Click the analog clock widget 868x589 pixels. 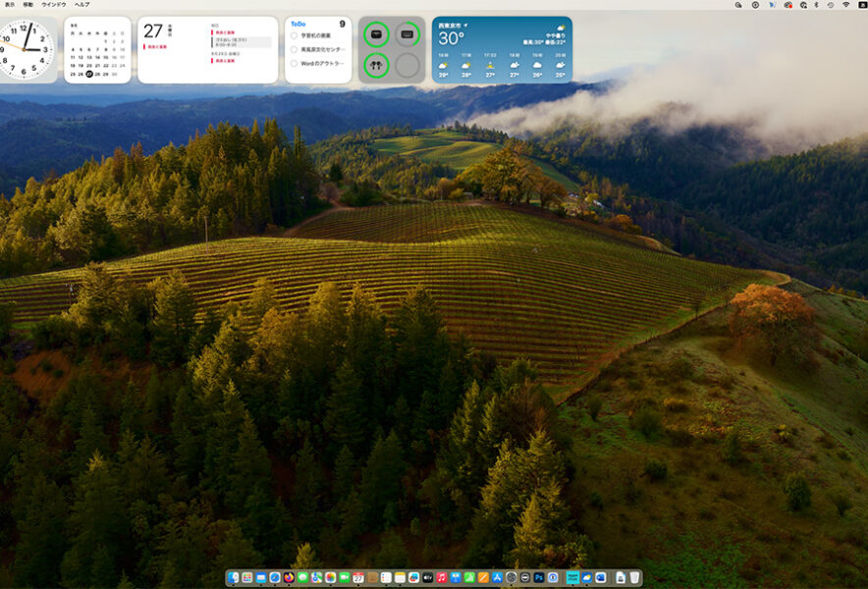pos(25,50)
